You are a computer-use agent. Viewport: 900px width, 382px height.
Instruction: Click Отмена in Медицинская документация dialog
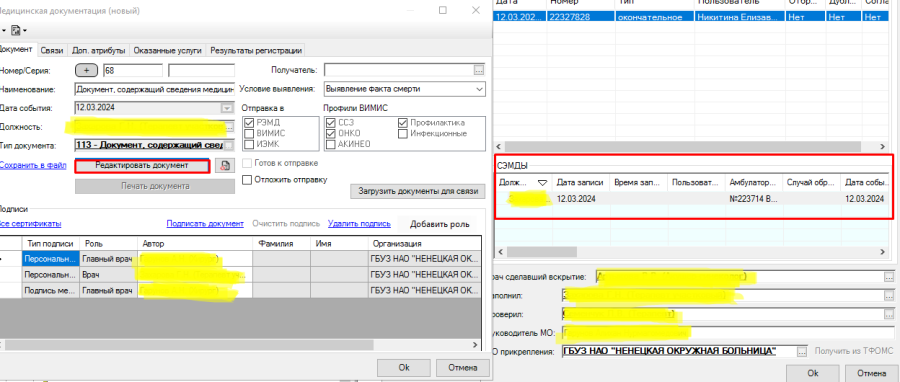coord(462,368)
